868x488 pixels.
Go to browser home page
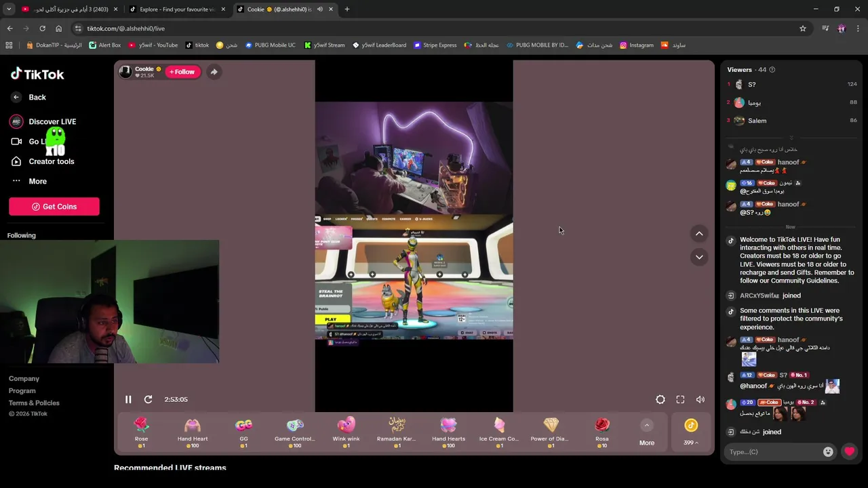point(58,28)
